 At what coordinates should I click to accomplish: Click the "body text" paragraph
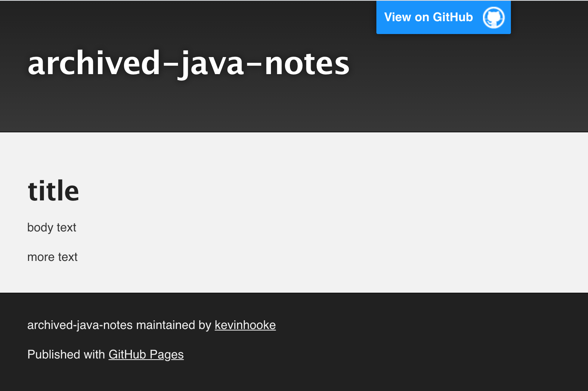(x=52, y=227)
